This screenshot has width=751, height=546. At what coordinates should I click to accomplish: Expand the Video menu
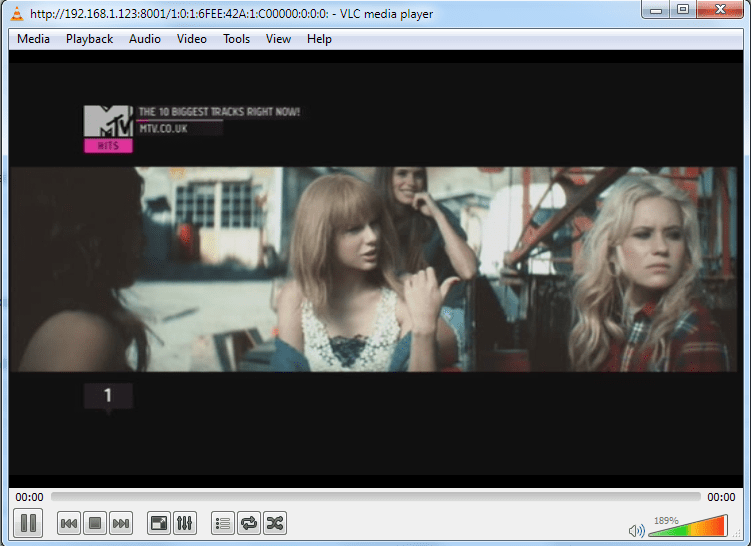(x=191, y=39)
